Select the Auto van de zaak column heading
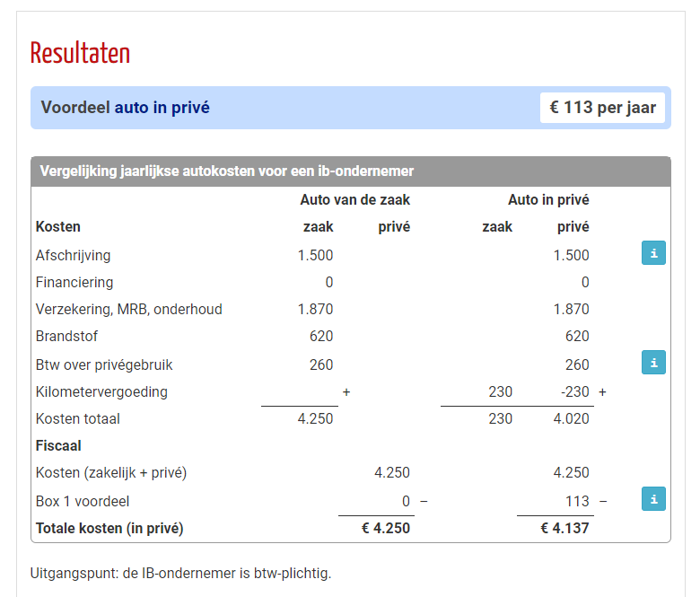The width and height of the screenshot is (700, 597). [x=354, y=200]
